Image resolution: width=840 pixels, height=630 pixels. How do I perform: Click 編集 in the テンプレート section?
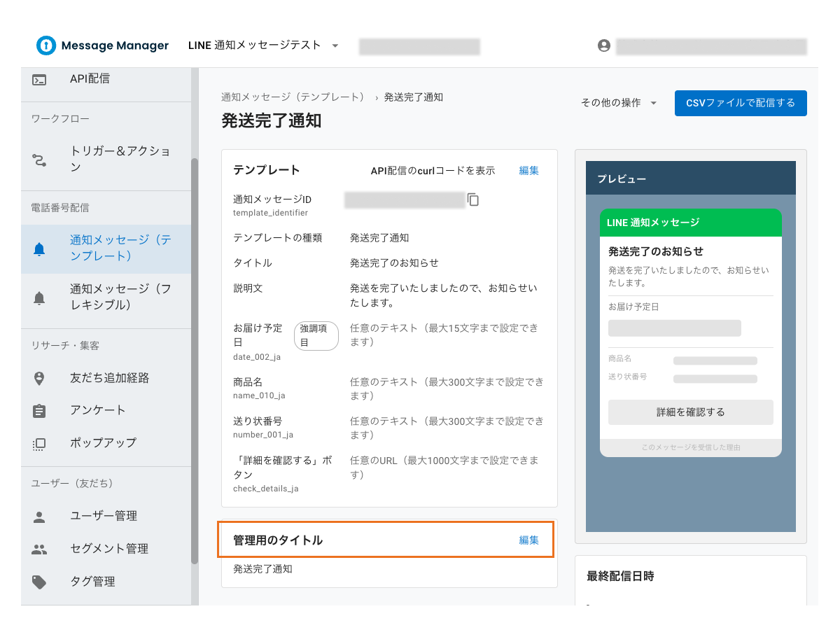[528, 170]
